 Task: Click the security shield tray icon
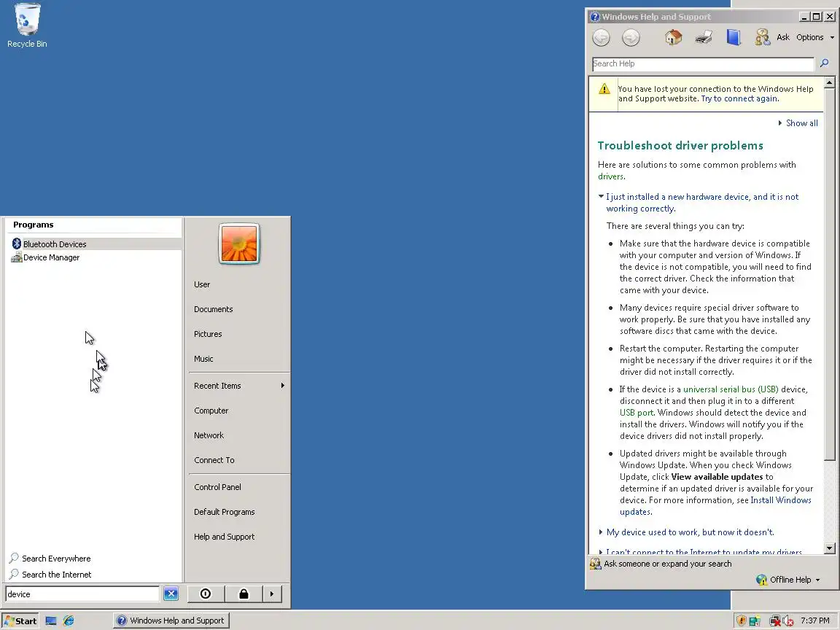742,621
